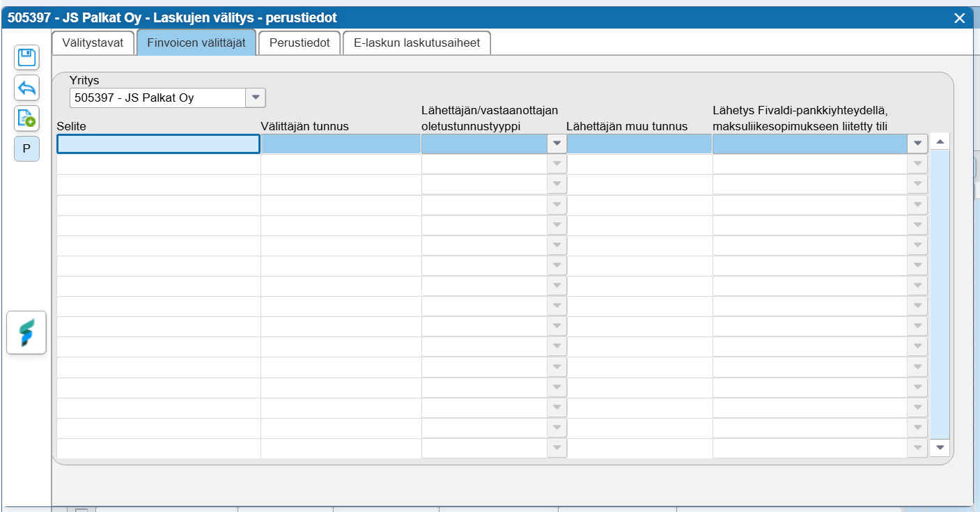Switch to the Välitystavat tab
Screen dimensions: 980x512
[93, 42]
